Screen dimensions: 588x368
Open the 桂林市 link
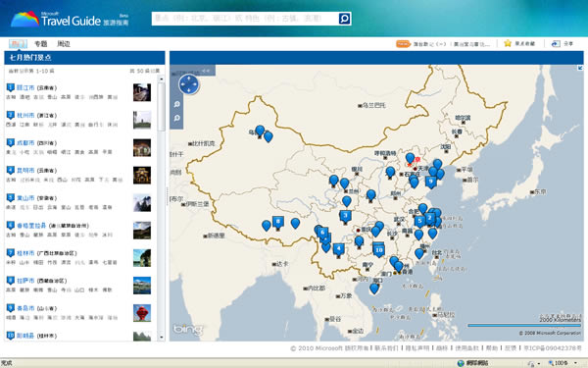[x=25, y=253]
